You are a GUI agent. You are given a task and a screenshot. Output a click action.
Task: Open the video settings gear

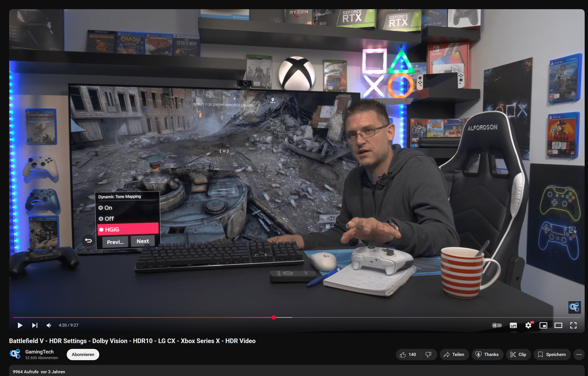coord(528,325)
